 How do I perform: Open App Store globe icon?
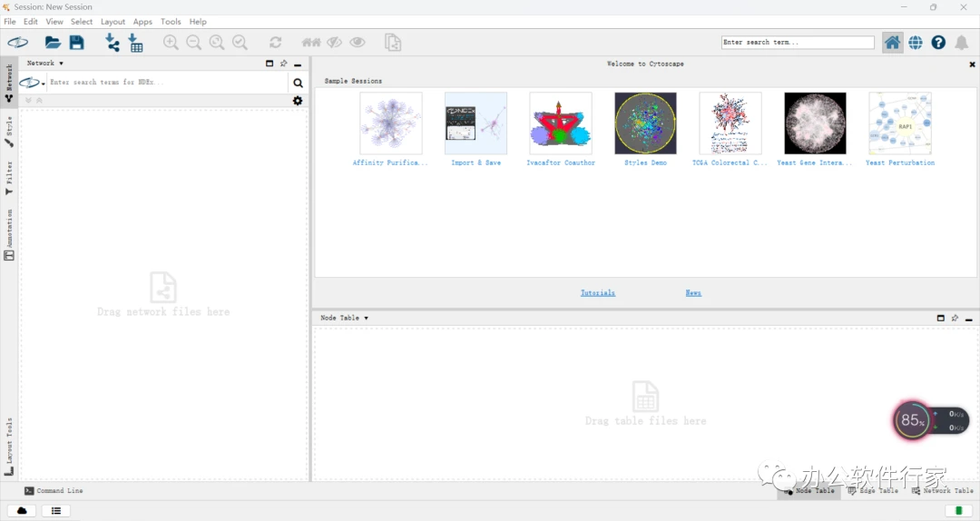tap(916, 43)
